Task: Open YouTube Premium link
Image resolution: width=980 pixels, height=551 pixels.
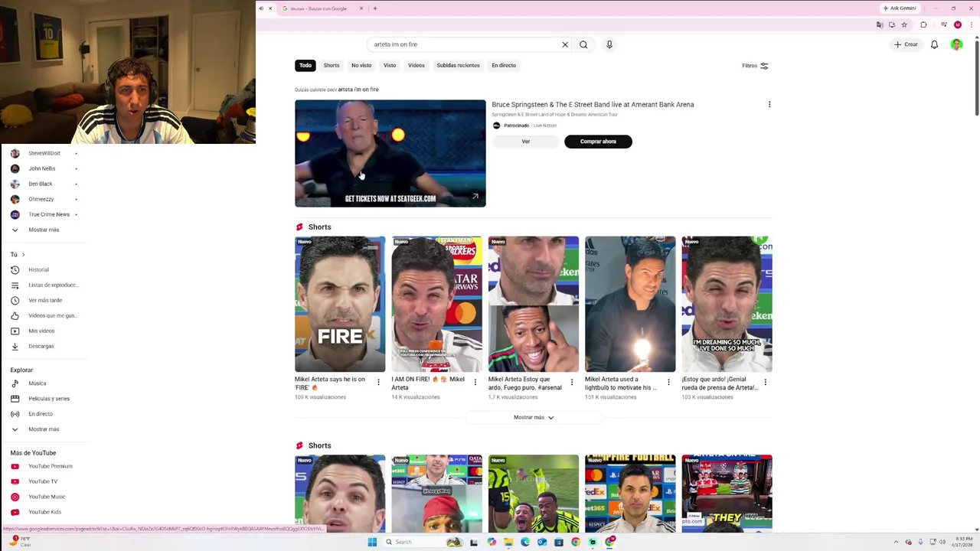Action: pyautogui.click(x=44, y=466)
